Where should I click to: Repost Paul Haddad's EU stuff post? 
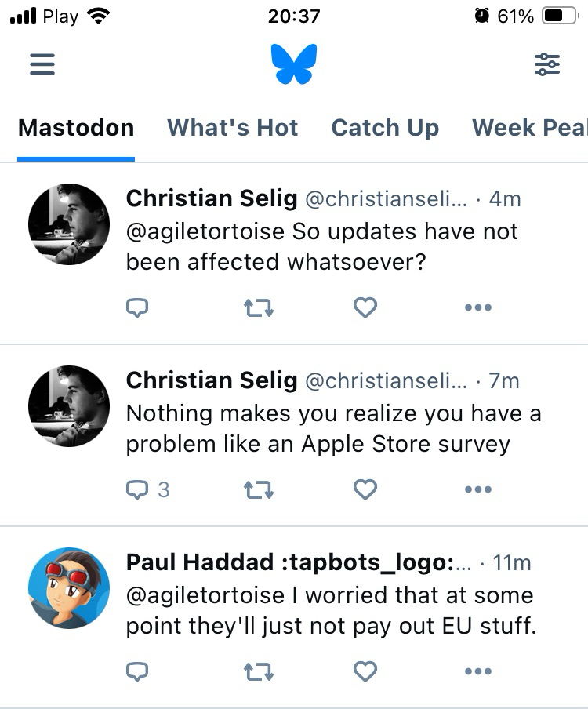tap(258, 671)
